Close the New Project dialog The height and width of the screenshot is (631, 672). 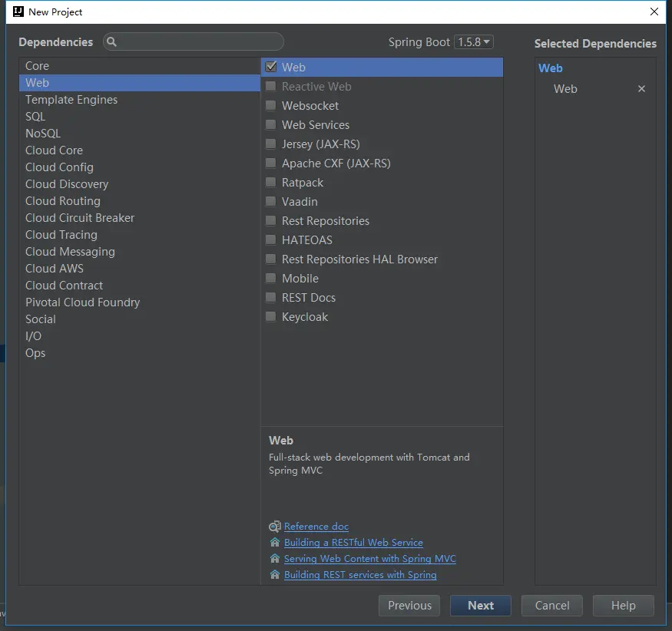(654, 12)
